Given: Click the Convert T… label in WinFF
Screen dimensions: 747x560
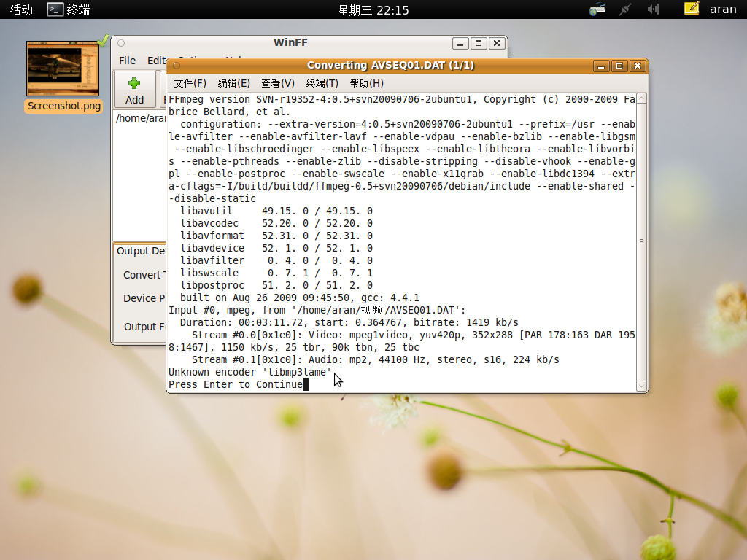Looking at the screenshot, I should [x=144, y=275].
